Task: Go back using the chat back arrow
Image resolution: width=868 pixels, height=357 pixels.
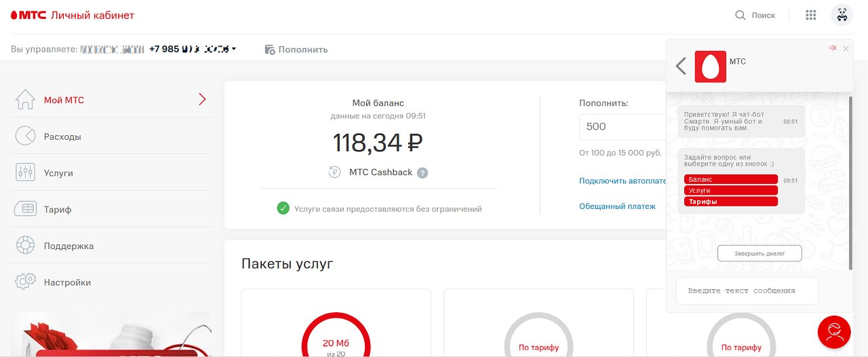Action: [x=681, y=66]
